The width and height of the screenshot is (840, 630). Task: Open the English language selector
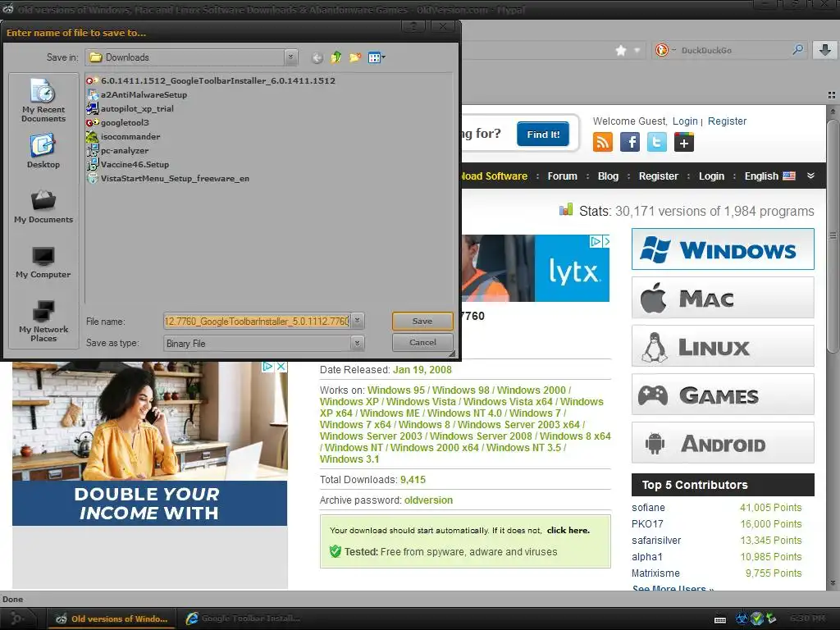769,176
